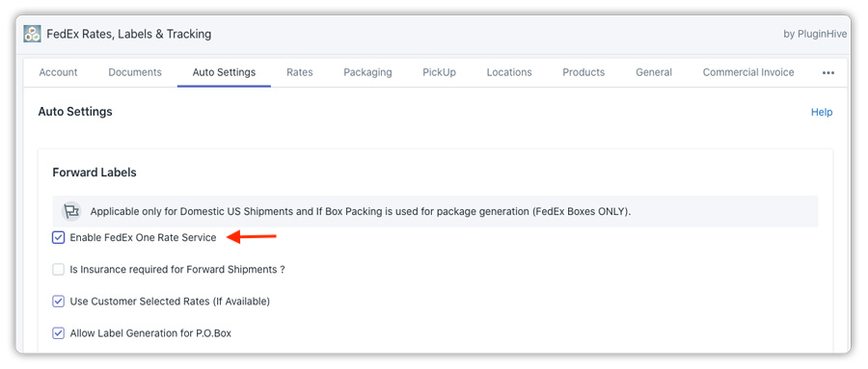The image size is (868, 369).
Task: Click the flag icon in the info banner
Action: pyautogui.click(x=70, y=211)
